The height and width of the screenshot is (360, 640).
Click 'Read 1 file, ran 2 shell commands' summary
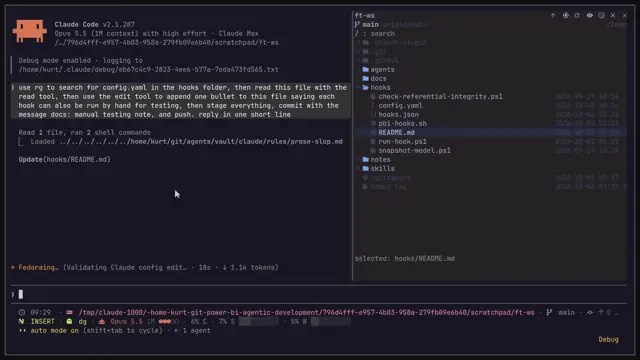(x=84, y=133)
